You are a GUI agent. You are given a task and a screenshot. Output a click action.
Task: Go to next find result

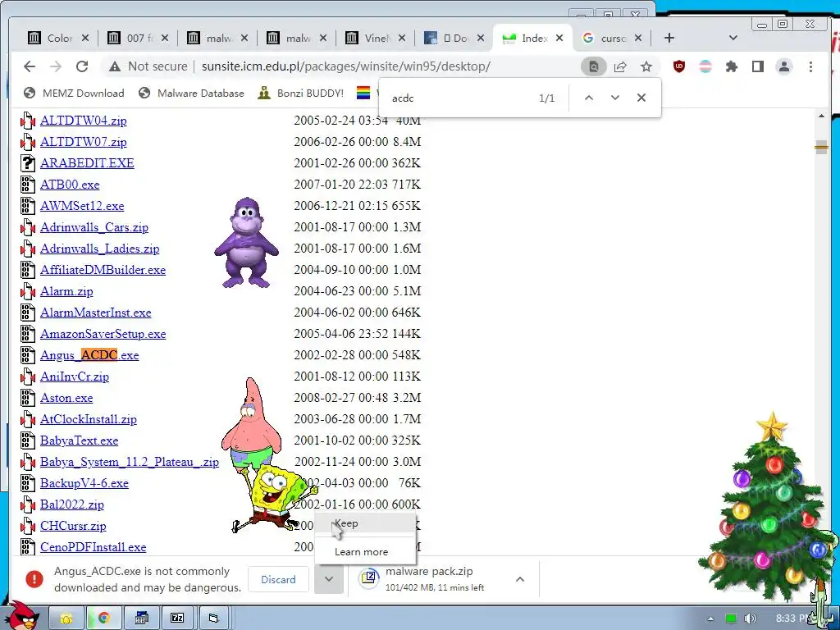tap(615, 98)
